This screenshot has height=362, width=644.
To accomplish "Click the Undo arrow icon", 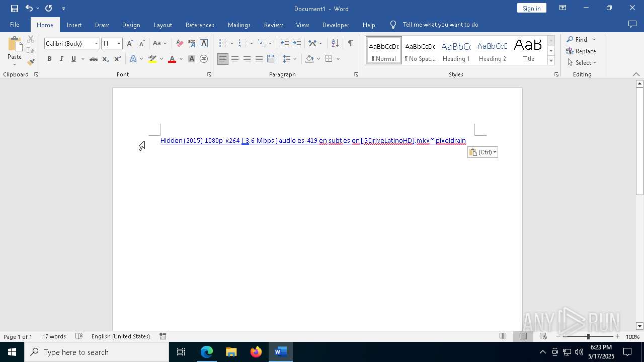I will (29, 9).
